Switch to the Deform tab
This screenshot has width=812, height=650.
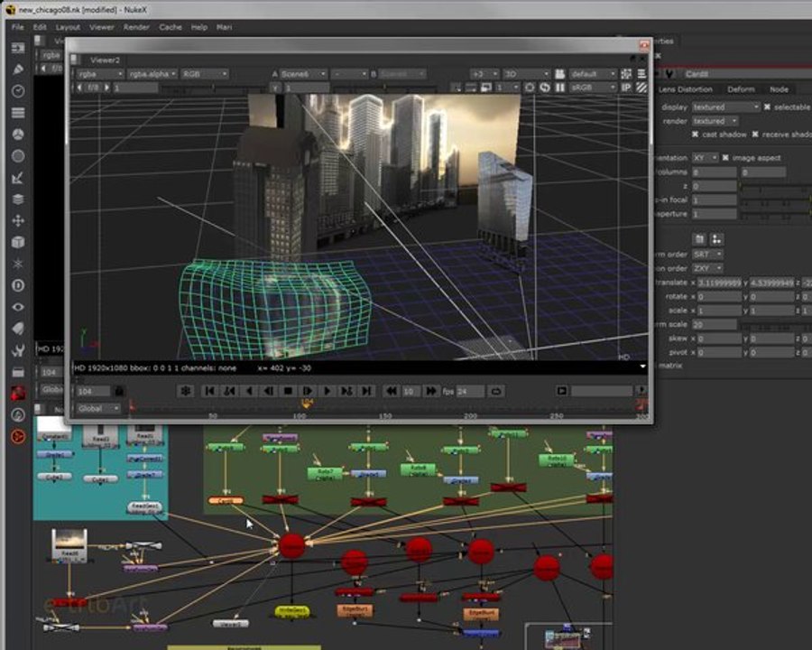tap(741, 89)
